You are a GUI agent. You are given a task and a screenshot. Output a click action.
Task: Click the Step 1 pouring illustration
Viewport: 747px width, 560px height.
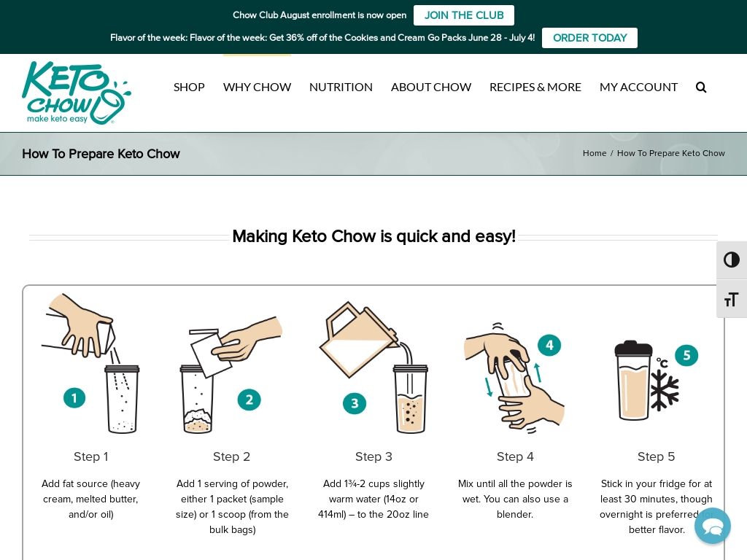click(x=90, y=363)
